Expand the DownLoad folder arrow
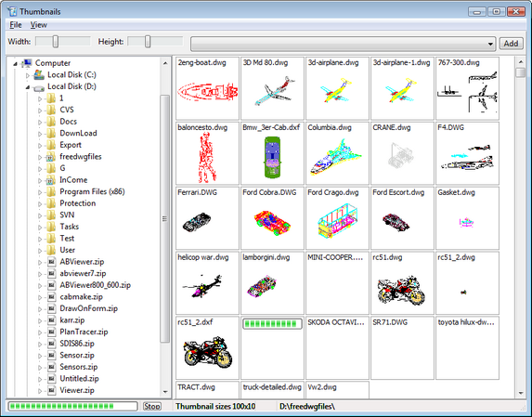532x417 pixels. [x=40, y=134]
